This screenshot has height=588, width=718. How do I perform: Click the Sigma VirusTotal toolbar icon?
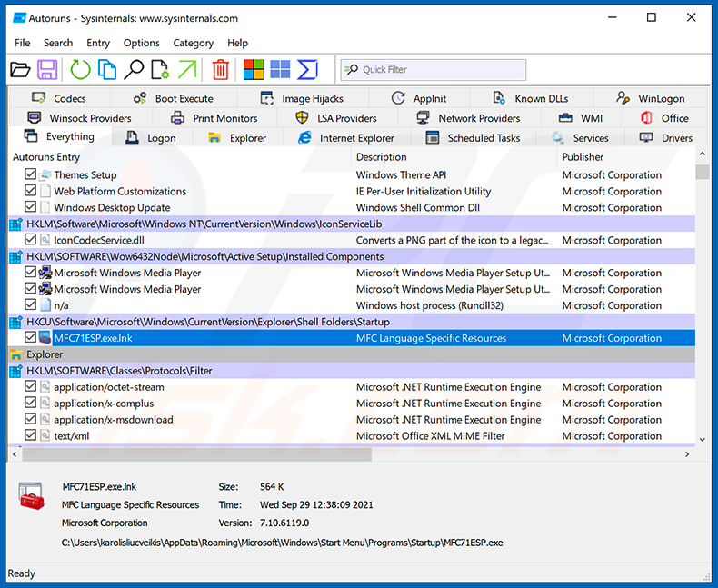(307, 70)
